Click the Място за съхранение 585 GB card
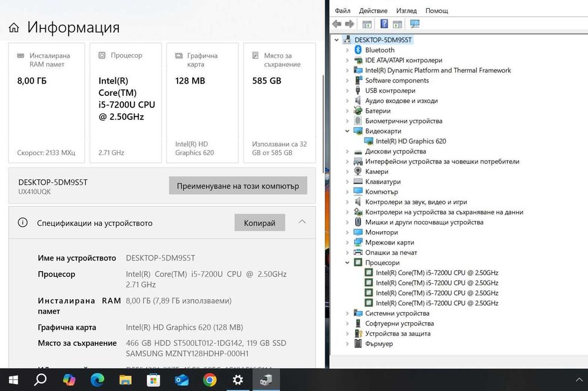This screenshot has width=588, height=391. 279,103
